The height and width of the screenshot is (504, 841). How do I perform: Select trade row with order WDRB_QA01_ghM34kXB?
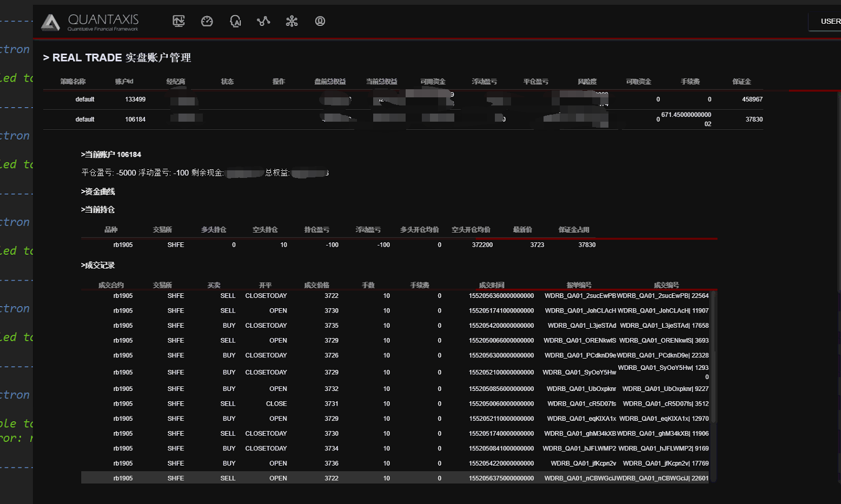(x=395, y=434)
